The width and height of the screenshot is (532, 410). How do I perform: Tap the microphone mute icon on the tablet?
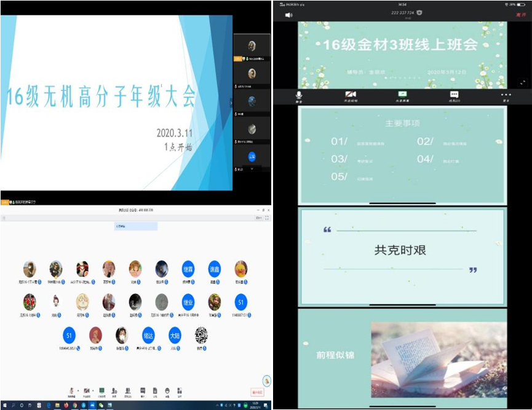pos(299,95)
